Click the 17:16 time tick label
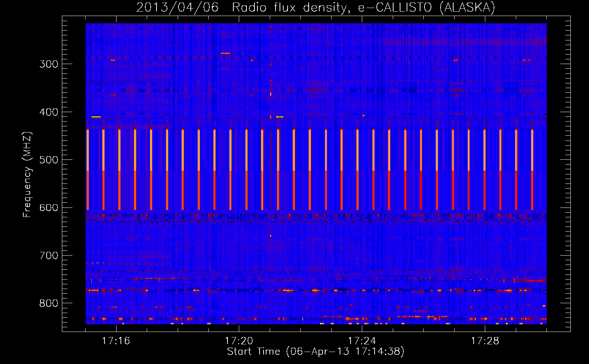This screenshot has width=589, height=364. pos(116,341)
